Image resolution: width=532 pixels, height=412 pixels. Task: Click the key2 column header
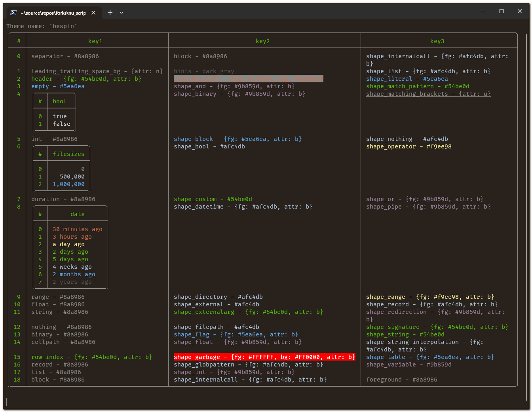pos(263,41)
